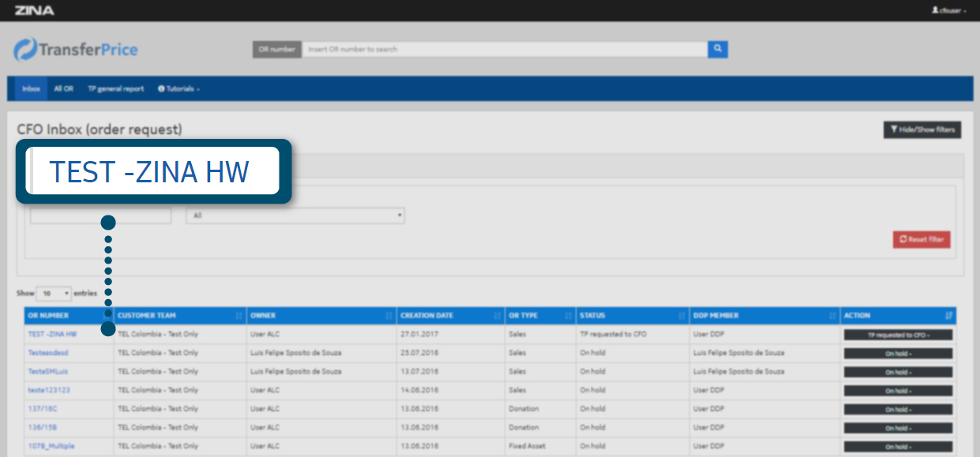Click the OR number search field
The image size is (980, 457).
tap(504, 49)
